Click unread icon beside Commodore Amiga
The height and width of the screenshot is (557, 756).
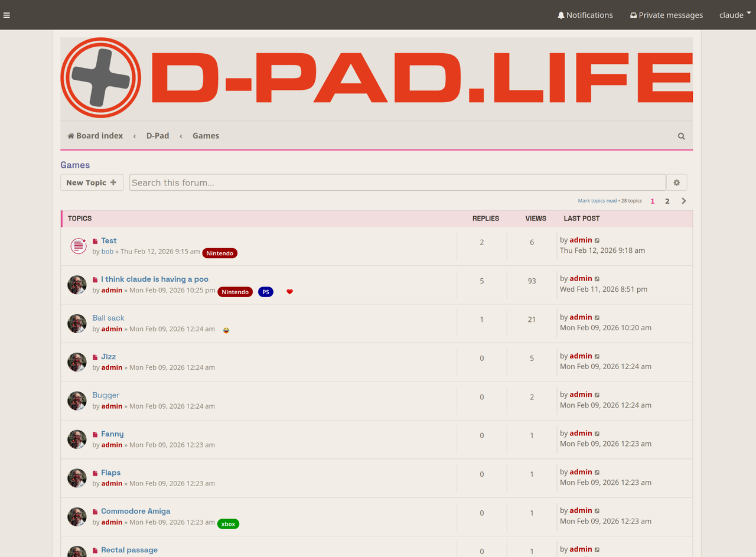95,512
